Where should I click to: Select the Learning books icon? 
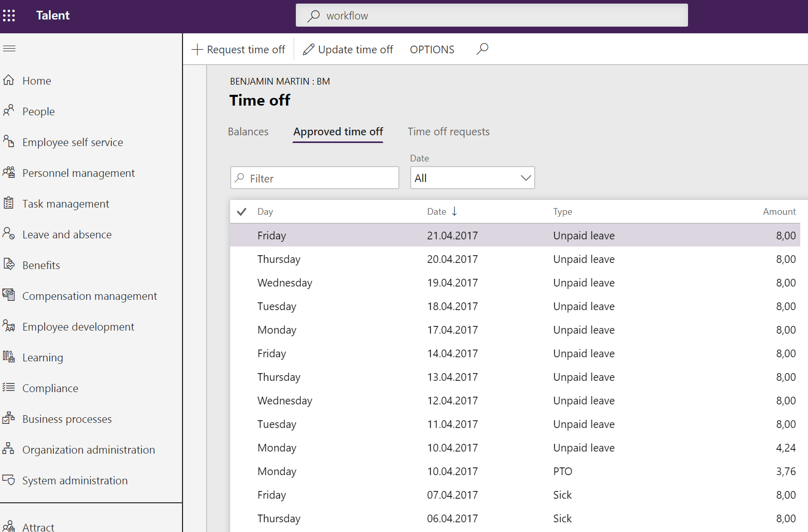(9, 357)
